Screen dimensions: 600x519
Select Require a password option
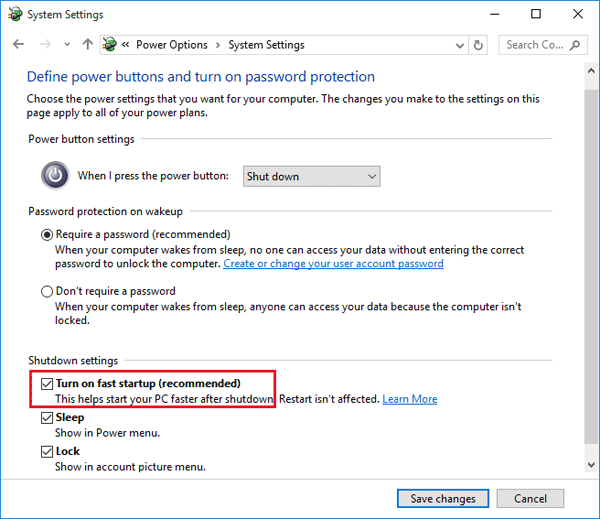pyautogui.click(x=47, y=234)
